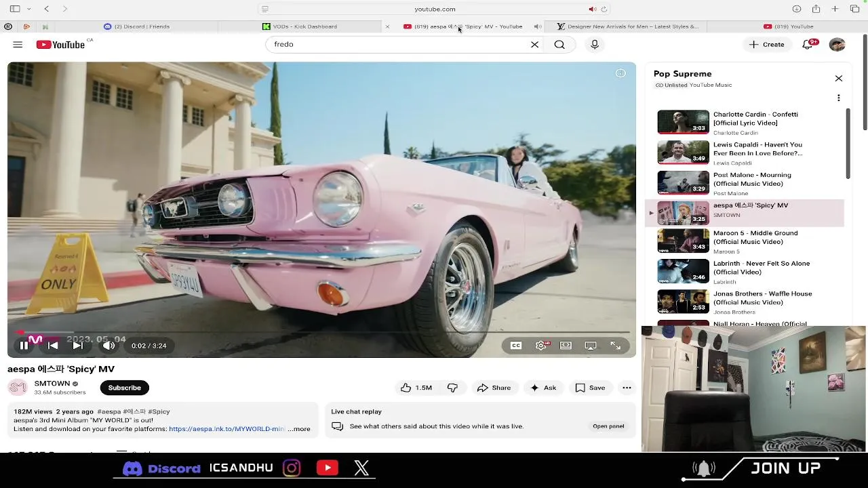Click the #Spicy hashtag
The width and height of the screenshot is (868, 488).
pyautogui.click(x=159, y=411)
